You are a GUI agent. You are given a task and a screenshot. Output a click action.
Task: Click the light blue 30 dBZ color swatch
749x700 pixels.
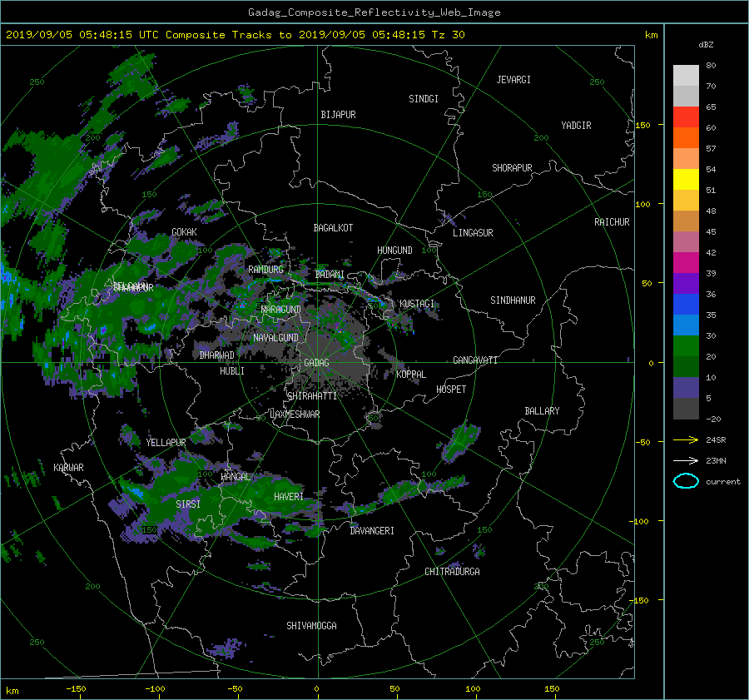click(x=686, y=325)
